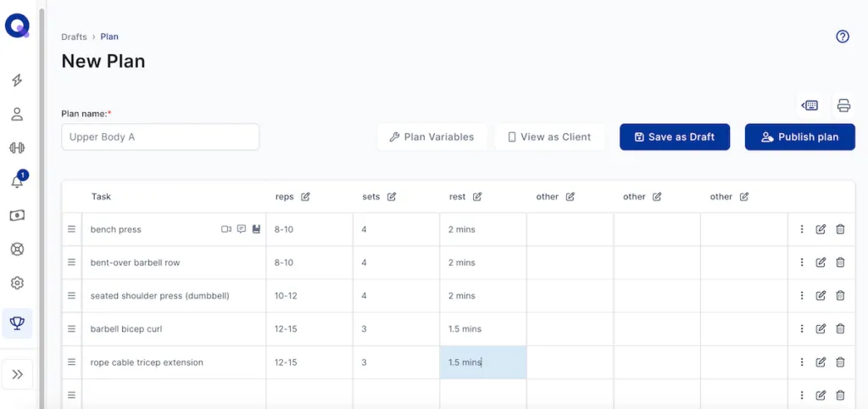Viewport: 868px width, 409px height.
Task: Click the video icon on bench press row
Action: coord(226,229)
